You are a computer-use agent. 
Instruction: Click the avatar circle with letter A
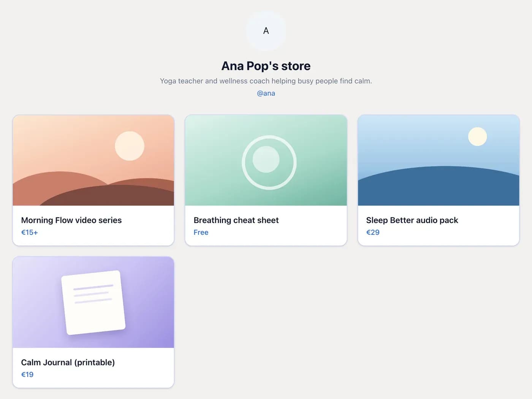266,31
